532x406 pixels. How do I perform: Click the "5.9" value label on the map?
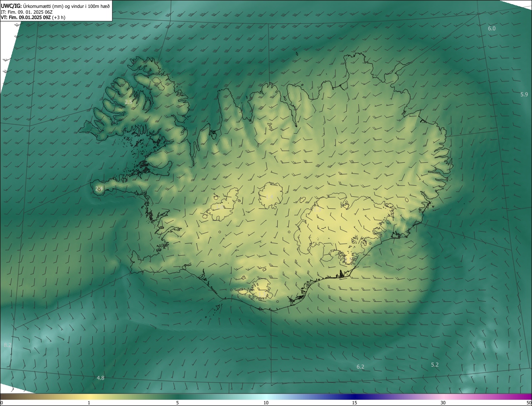click(524, 94)
